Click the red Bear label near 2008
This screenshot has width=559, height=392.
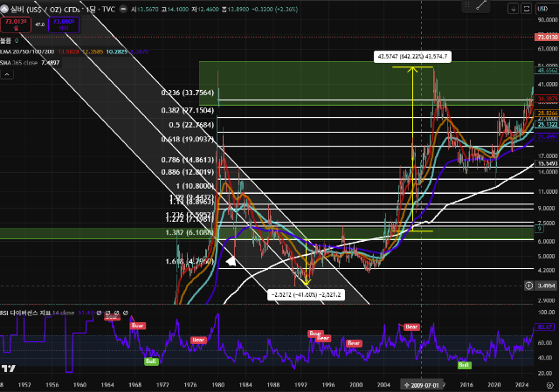[411, 327]
